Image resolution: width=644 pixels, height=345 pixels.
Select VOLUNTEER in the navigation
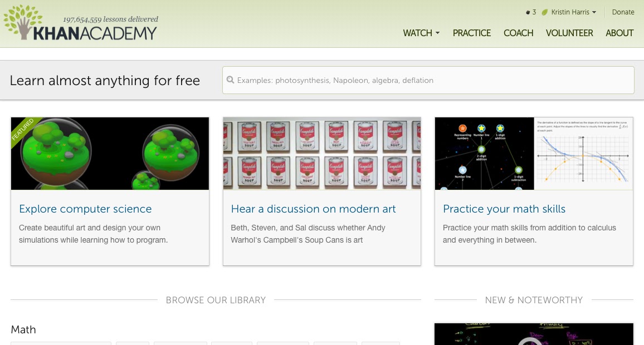569,33
